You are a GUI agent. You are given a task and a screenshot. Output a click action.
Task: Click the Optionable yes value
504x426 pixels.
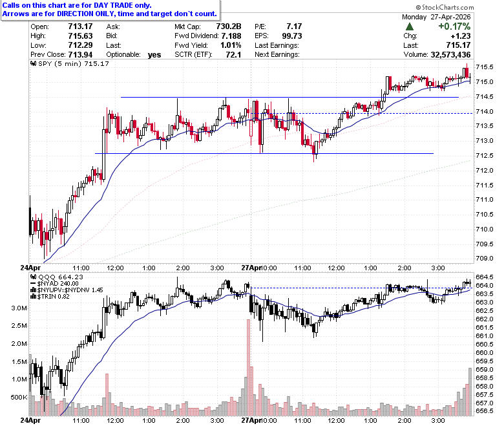click(x=154, y=55)
